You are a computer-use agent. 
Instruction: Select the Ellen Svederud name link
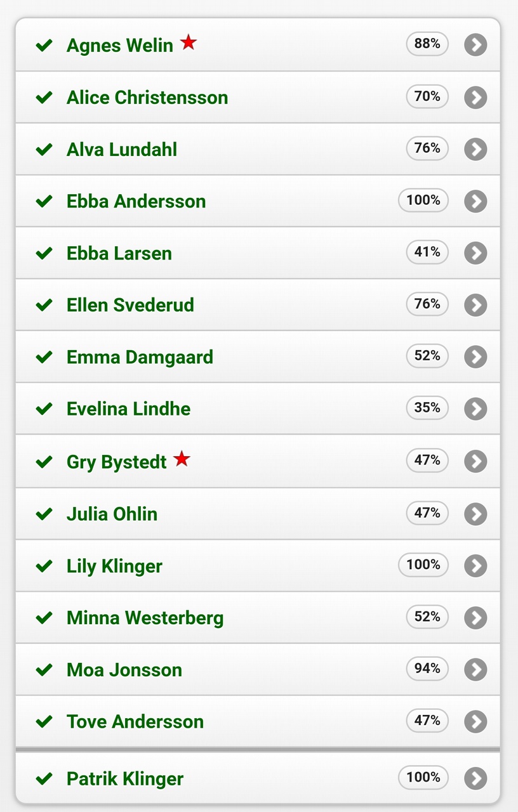pyautogui.click(x=130, y=305)
